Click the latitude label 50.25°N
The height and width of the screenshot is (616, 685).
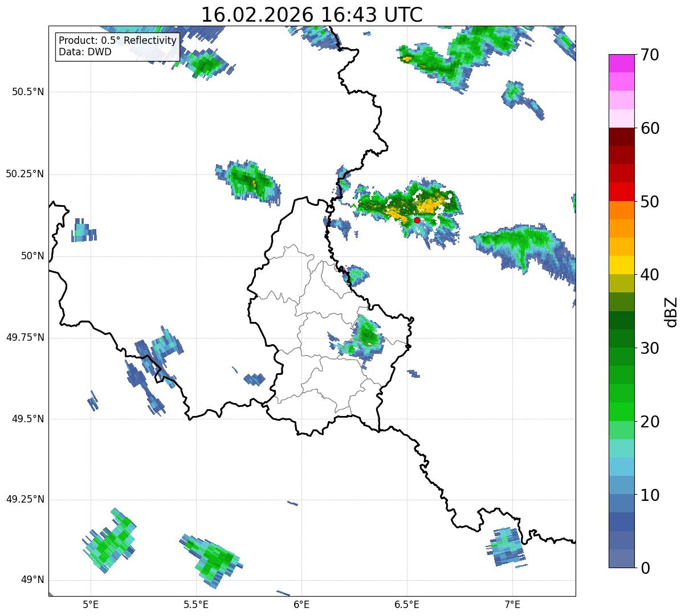[x=25, y=174]
